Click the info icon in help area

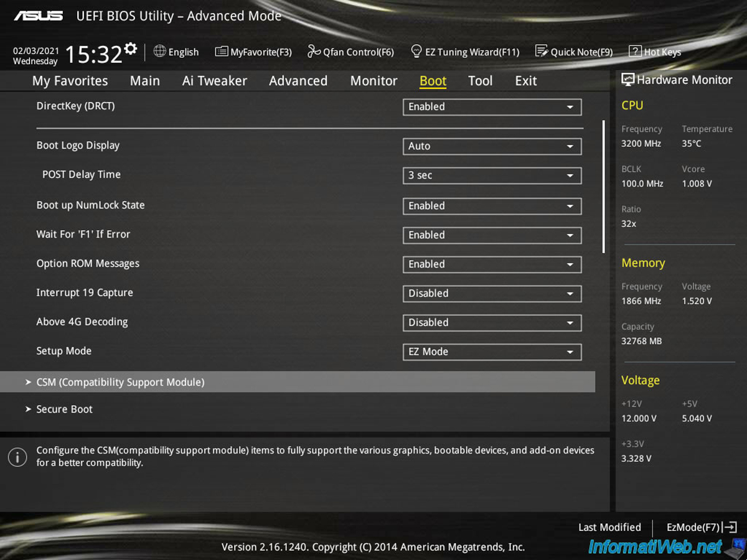point(17,457)
